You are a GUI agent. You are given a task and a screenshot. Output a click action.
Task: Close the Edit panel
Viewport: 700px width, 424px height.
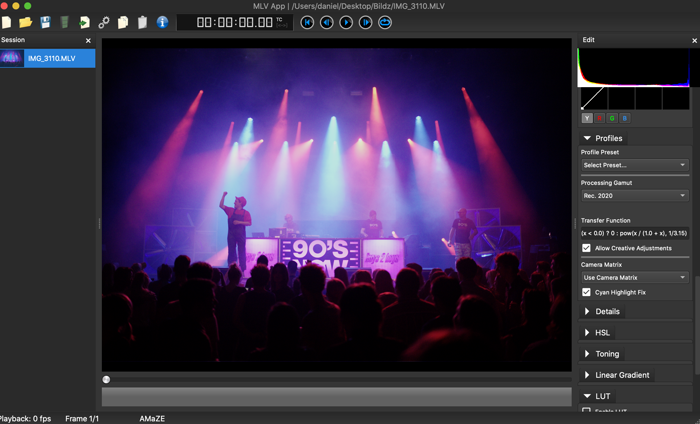(695, 41)
